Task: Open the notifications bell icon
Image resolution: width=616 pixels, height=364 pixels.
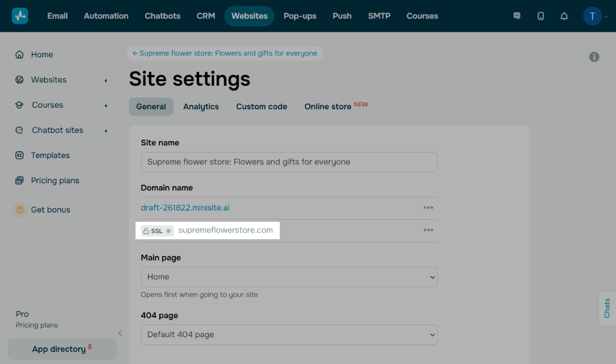Action: point(564,16)
